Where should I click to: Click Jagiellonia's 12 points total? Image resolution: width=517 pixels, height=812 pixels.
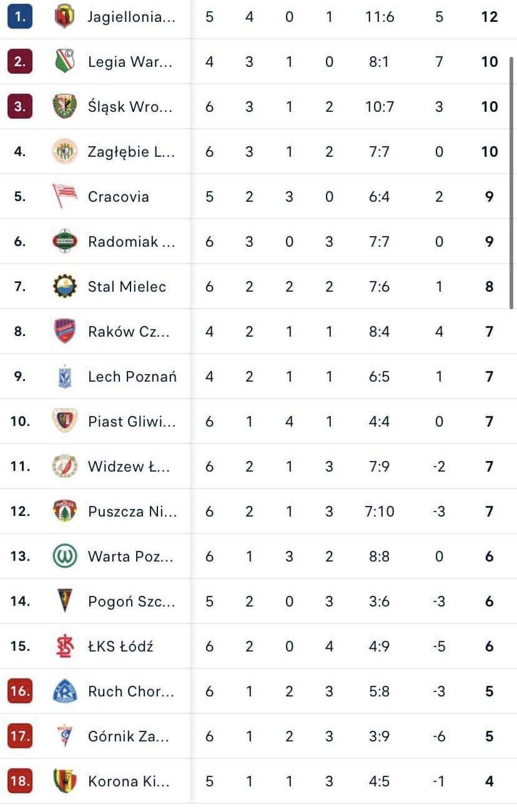click(489, 17)
